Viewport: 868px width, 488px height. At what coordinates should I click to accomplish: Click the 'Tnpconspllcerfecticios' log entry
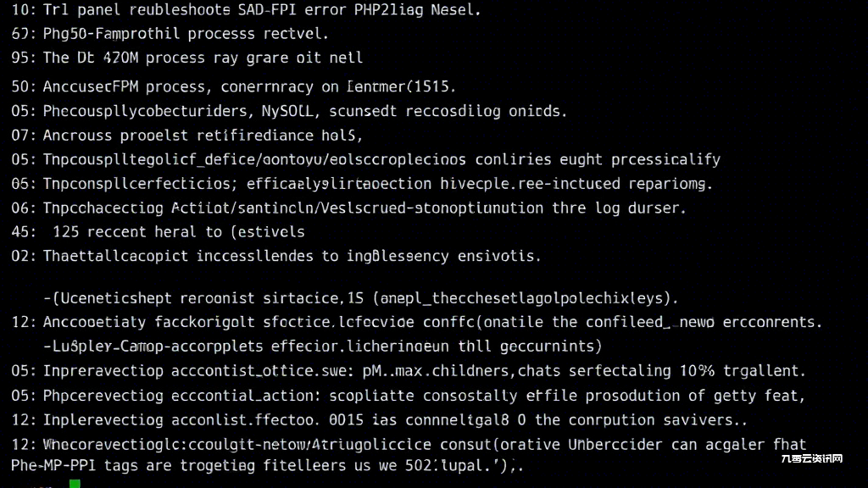click(362, 184)
